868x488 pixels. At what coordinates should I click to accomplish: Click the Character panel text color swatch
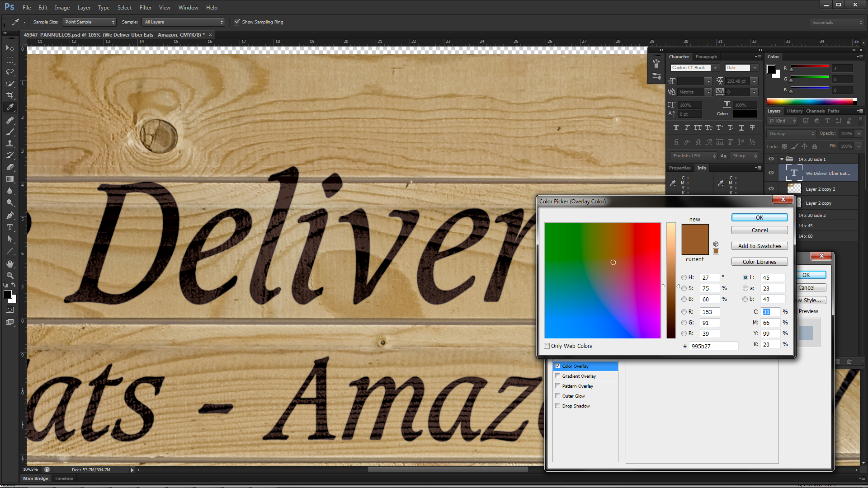(745, 114)
